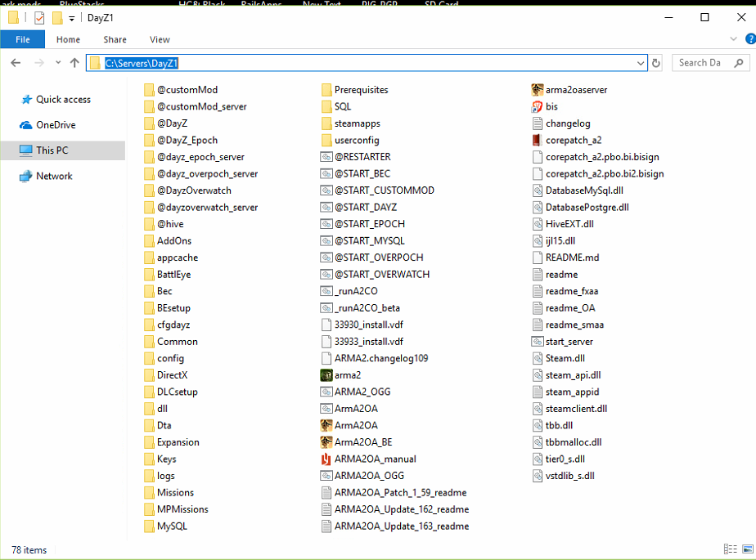Image resolution: width=756 pixels, height=560 pixels.
Task: Select the steam_appid file name
Action: click(x=572, y=392)
